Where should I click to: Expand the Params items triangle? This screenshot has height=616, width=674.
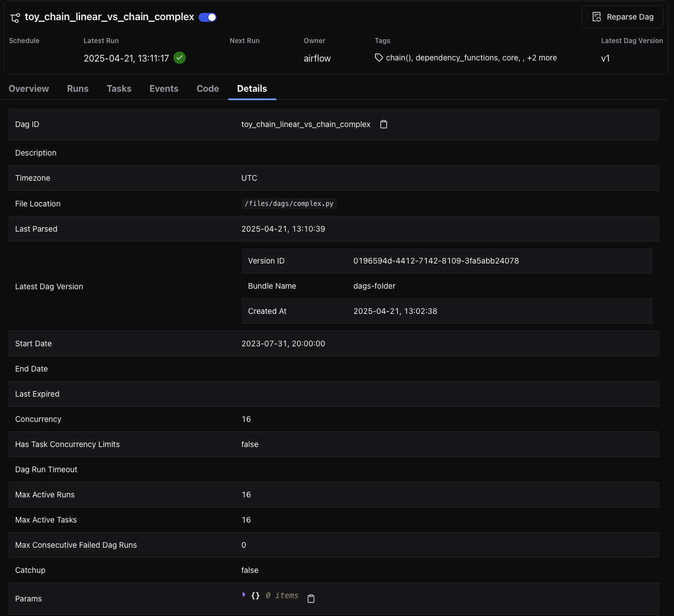pos(244,595)
